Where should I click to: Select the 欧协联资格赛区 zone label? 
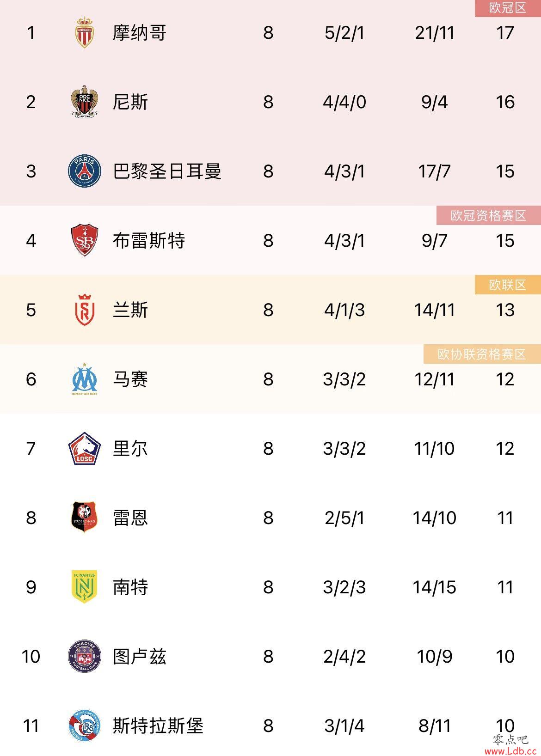(482, 354)
